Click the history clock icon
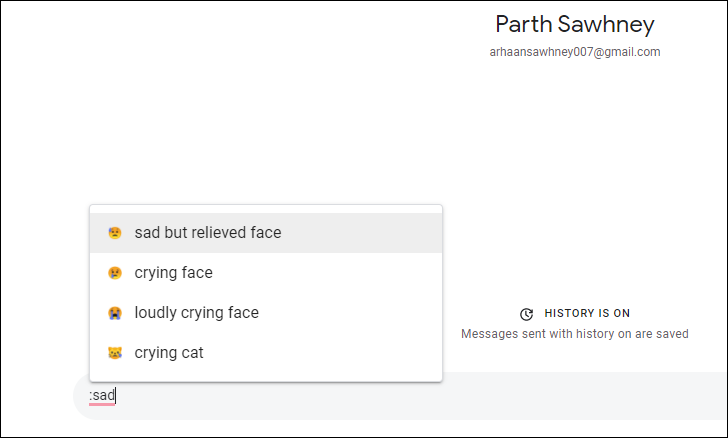Screen dimensions: 728x438 pyautogui.click(x=526, y=314)
